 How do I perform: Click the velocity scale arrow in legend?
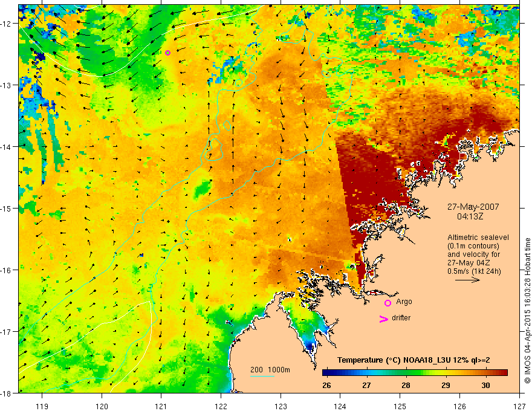coord(467,280)
